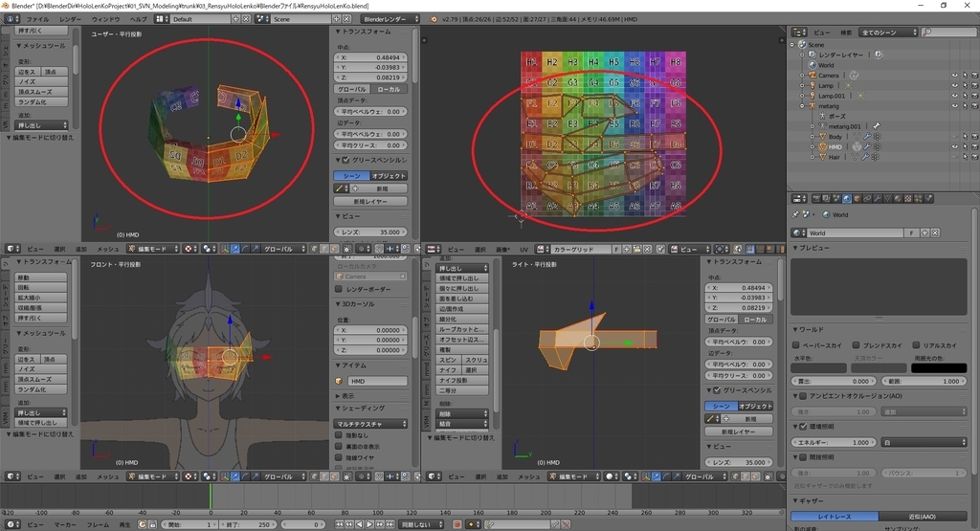The height and width of the screenshot is (531, 980).
Task: Open the ウィンドウ menu
Action: pyautogui.click(x=105, y=19)
